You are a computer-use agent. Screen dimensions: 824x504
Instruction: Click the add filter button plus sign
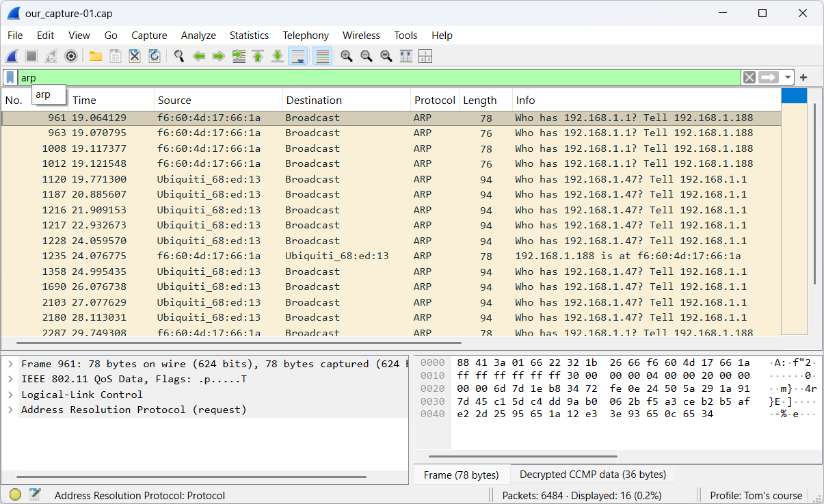[803, 77]
